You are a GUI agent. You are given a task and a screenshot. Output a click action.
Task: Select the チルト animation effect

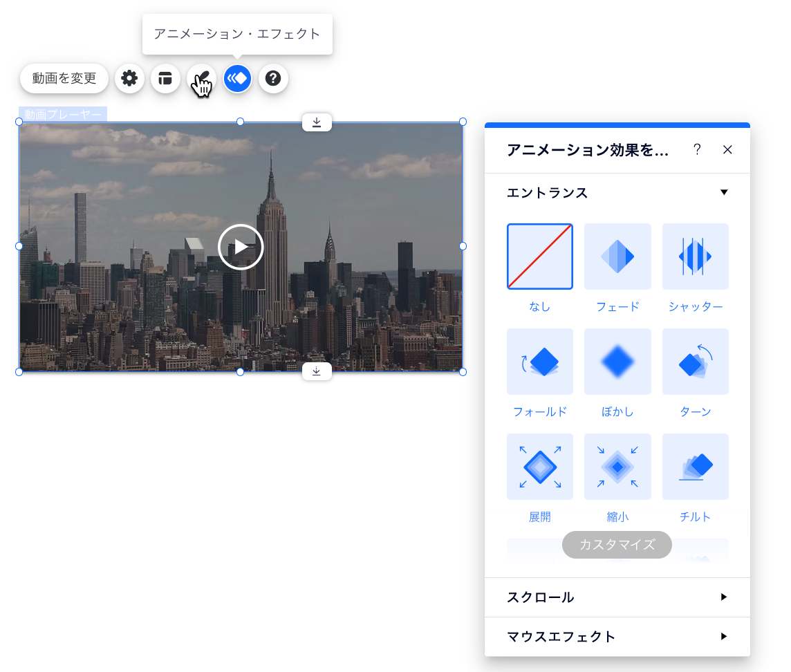coord(695,467)
